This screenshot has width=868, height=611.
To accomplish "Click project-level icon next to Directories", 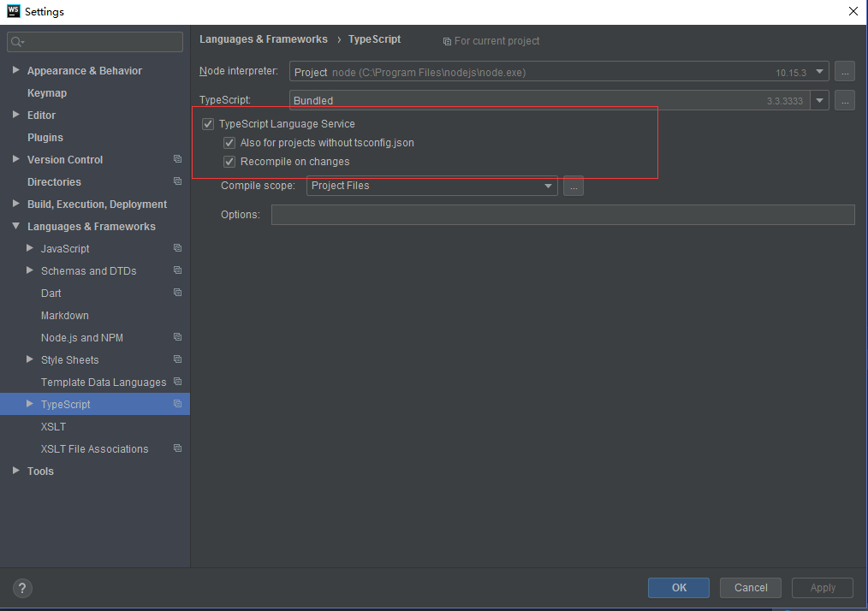I will coord(177,181).
